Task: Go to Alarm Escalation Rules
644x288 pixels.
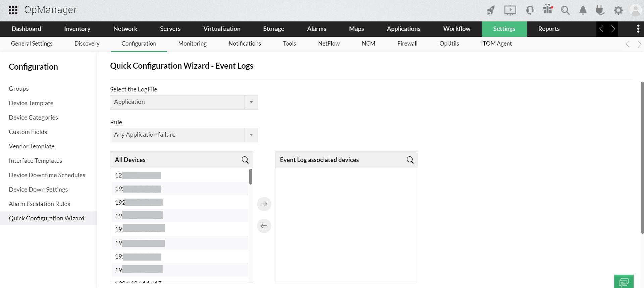Action: pos(40,204)
